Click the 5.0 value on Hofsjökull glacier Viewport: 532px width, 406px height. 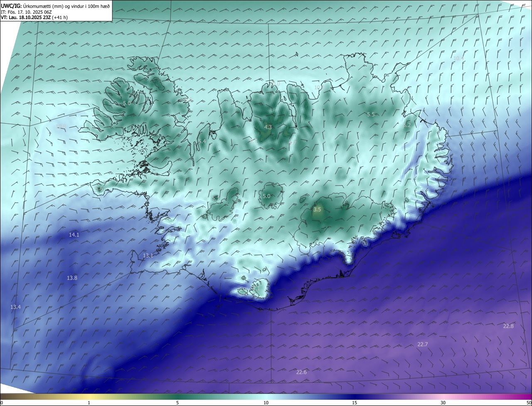(266, 196)
